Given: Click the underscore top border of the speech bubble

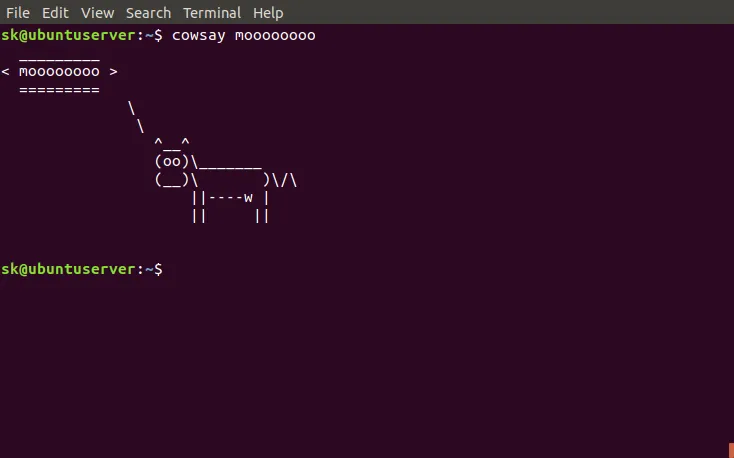Looking at the screenshot, I should (59, 56).
